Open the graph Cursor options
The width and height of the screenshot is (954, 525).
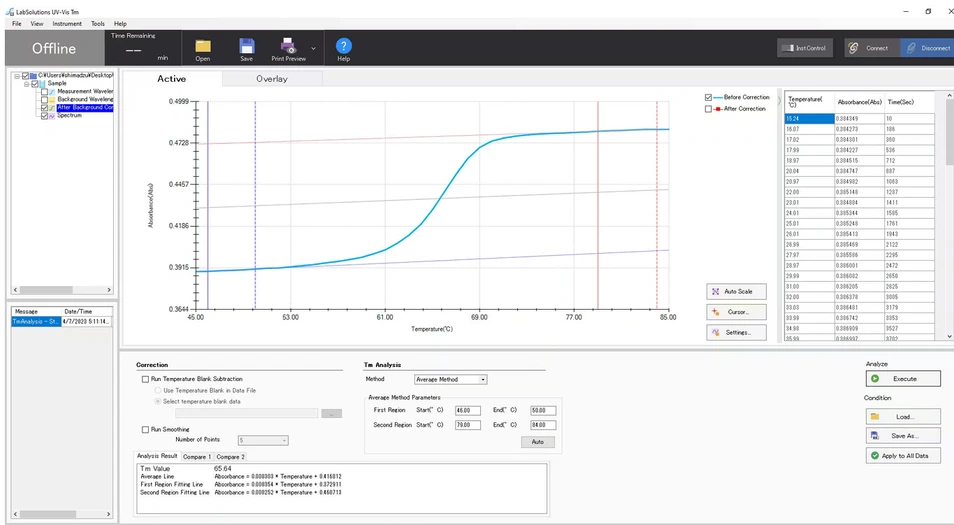click(x=736, y=312)
